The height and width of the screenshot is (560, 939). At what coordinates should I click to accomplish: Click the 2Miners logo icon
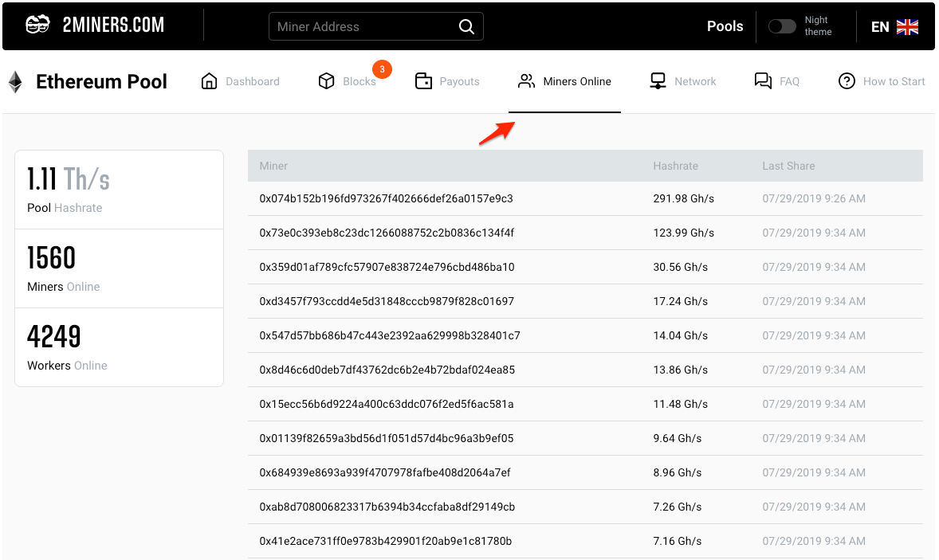(38, 25)
